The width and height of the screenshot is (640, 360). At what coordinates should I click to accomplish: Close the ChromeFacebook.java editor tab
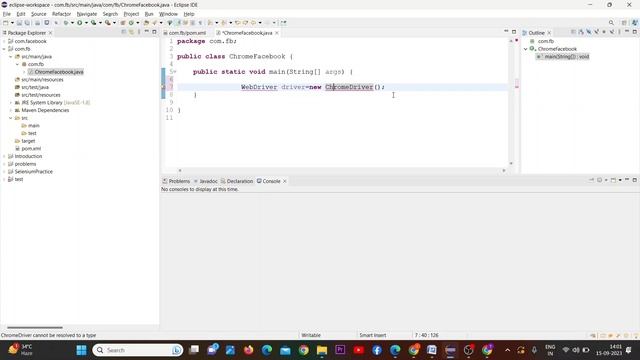(277, 33)
